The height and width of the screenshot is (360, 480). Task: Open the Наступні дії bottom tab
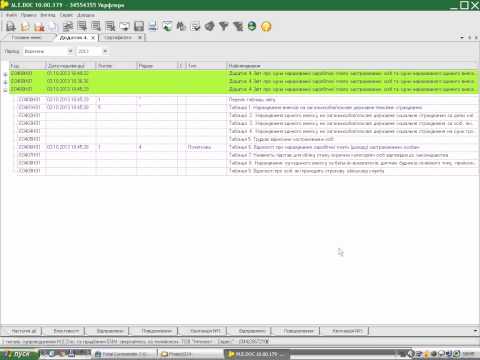22,331
